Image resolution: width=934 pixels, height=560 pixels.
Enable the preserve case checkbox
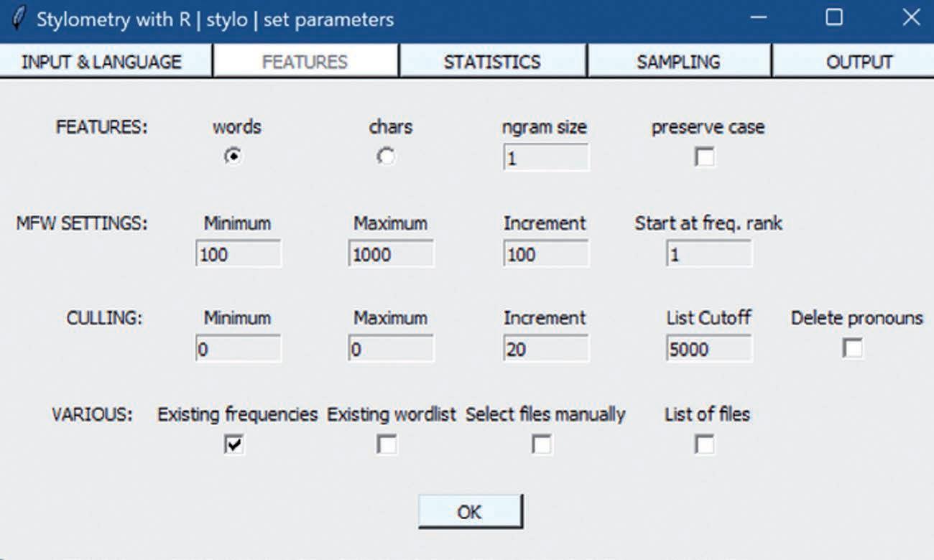705,157
